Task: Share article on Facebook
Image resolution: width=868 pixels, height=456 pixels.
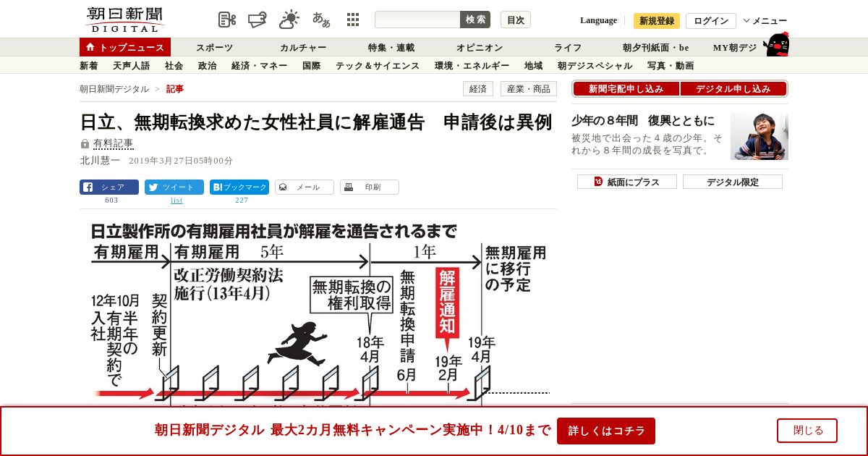Action: (109, 187)
